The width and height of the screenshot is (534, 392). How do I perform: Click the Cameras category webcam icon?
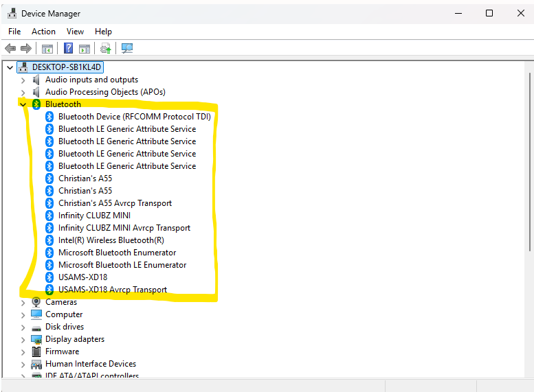point(36,302)
